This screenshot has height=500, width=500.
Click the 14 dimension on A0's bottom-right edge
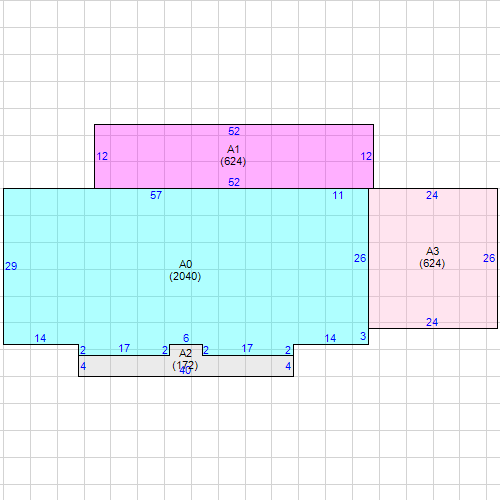pyautogui.click(x=330, y=338)
